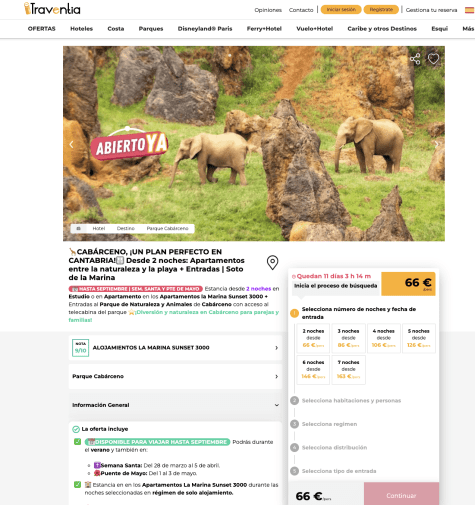Add offer to favorites with heart icon
Image resolution: width=475 pixels, height=505 pixels.
coord(433,59)
